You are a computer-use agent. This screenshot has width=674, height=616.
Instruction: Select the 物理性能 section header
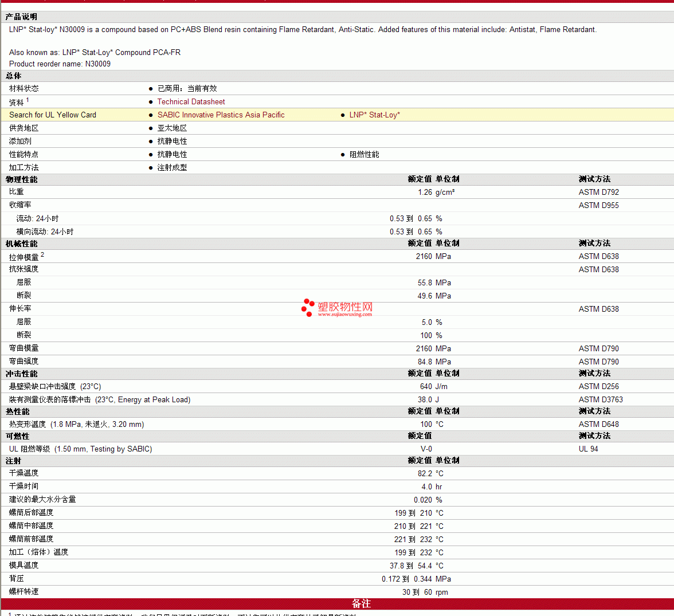tap(22, 180)
